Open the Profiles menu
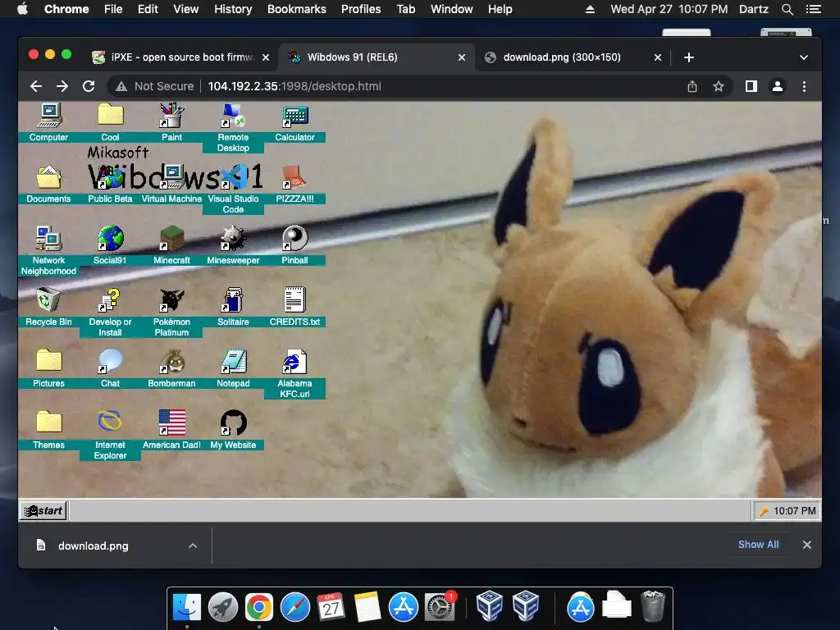This screenshot has width=840, height=630. [x=361, y=9]
